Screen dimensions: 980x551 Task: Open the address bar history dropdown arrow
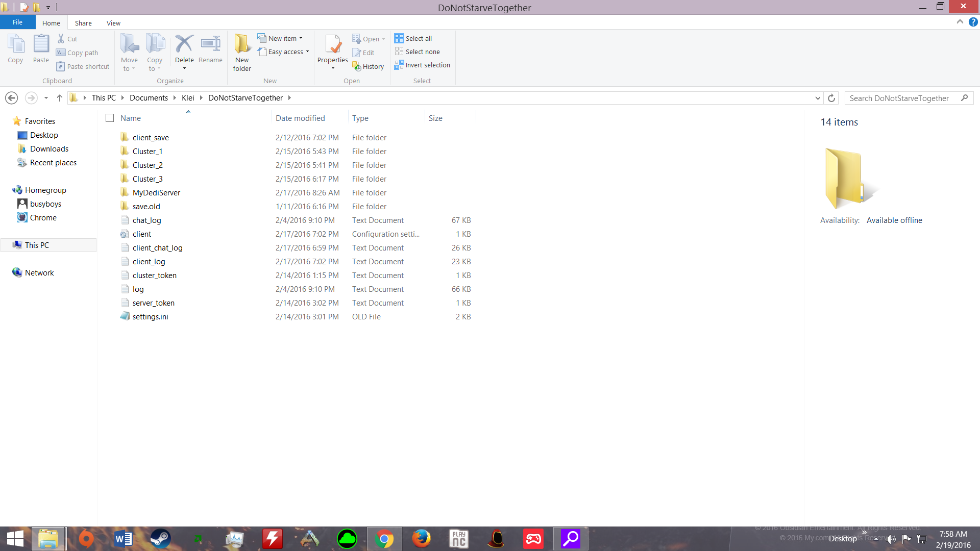point(818,98)
